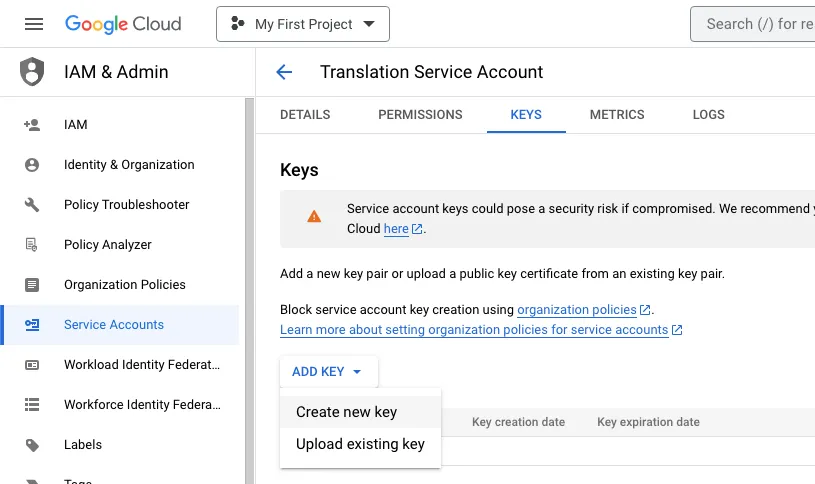The width and height of the screenshot is (815, 484).
Task: Open the My First Project selector
Action: pyautogui.click(x=303, y=24)
